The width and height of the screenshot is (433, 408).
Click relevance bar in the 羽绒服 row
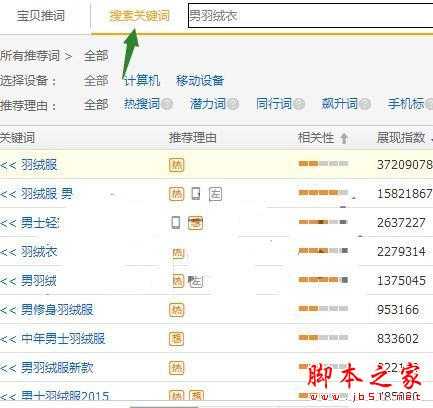coord(323,163)
